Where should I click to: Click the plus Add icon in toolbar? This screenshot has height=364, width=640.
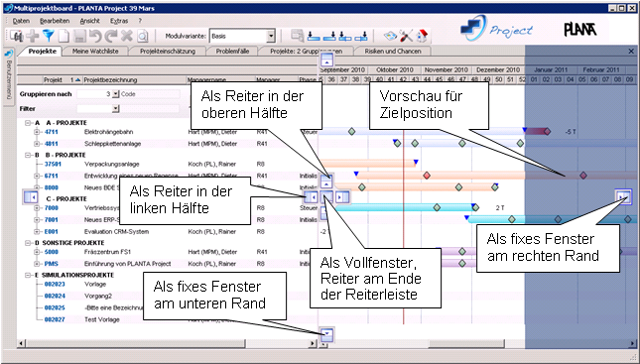[x=33, y=36]
